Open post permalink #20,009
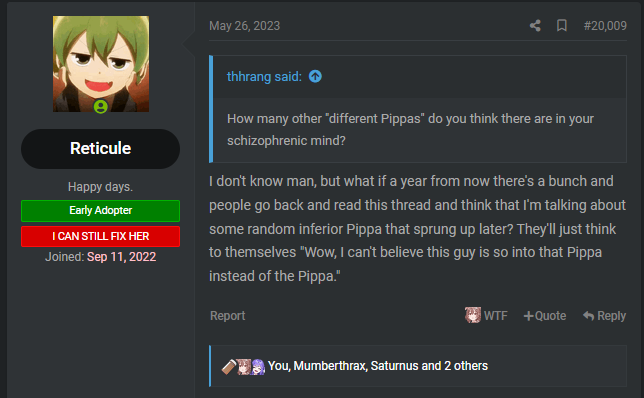Image resolution: width=644 pixels, height=398 pixels. (605, 26)
